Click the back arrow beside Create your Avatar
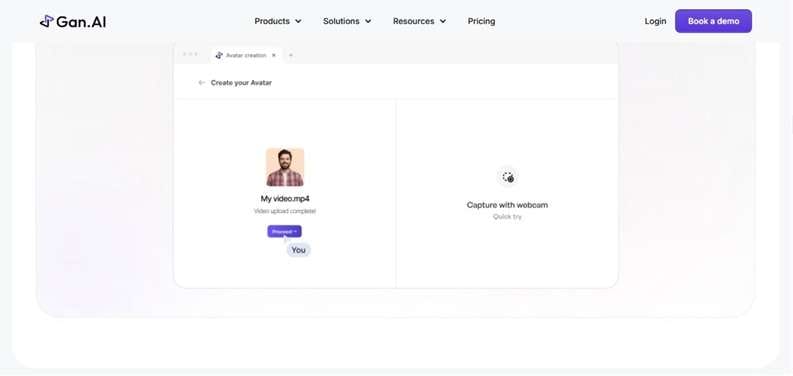793x376 pixels. click(202, 82)
